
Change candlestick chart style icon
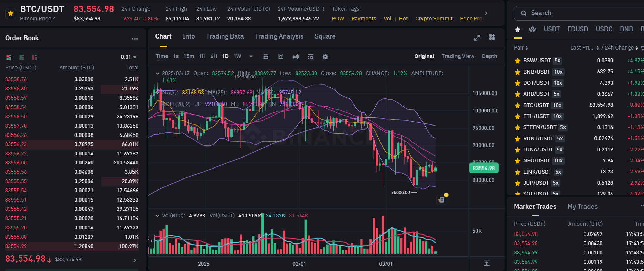[x=296, y=57]
